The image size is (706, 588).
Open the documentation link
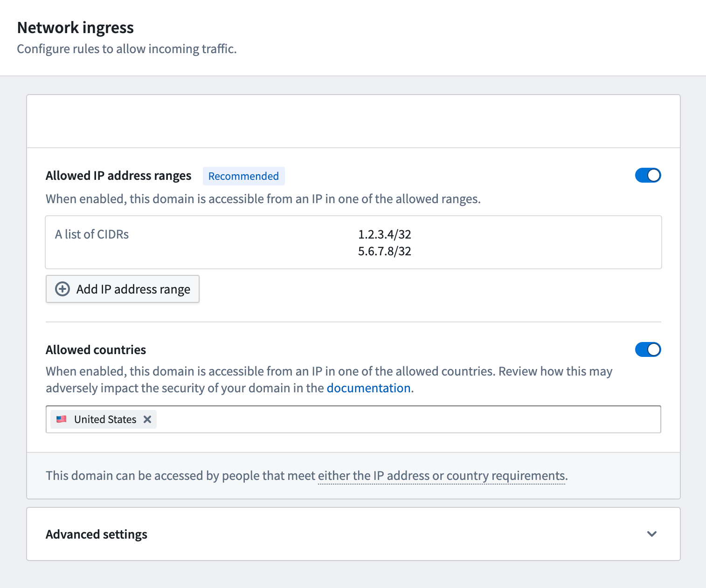tap(368, 388)
